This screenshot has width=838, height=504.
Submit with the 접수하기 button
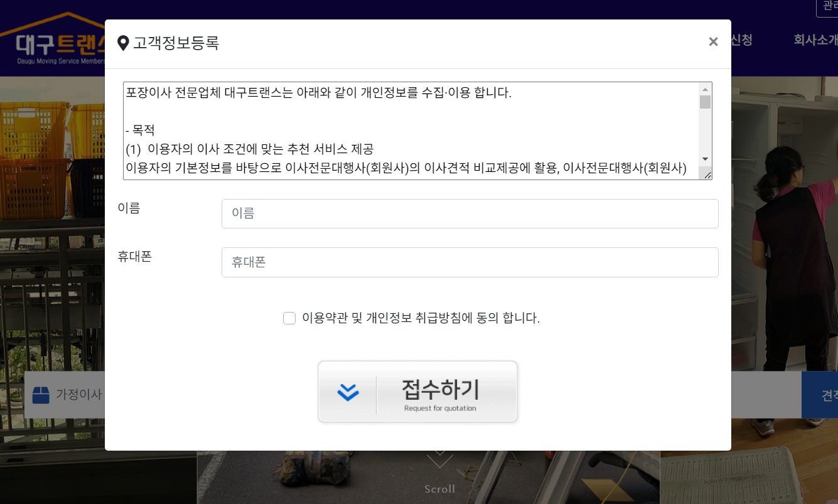417,392
